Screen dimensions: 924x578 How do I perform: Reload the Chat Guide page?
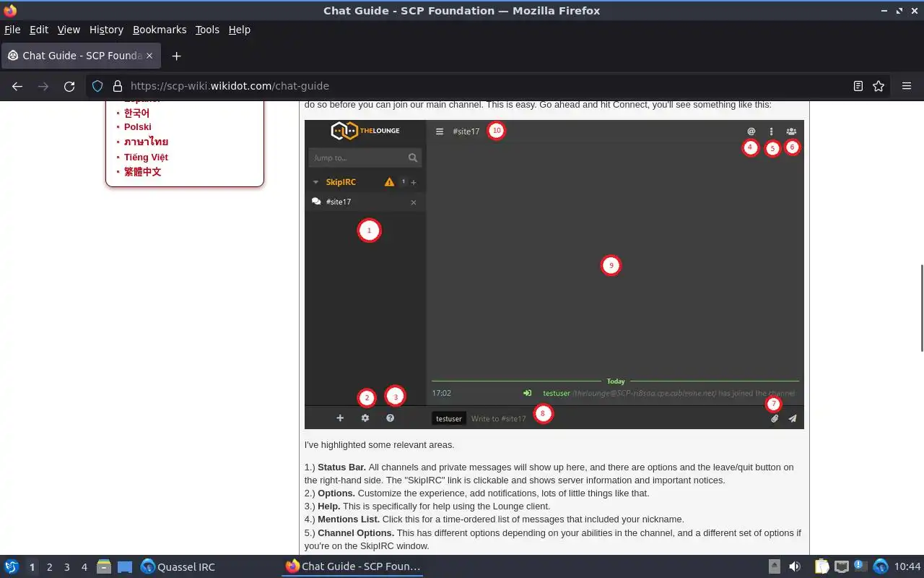point(69,86)
